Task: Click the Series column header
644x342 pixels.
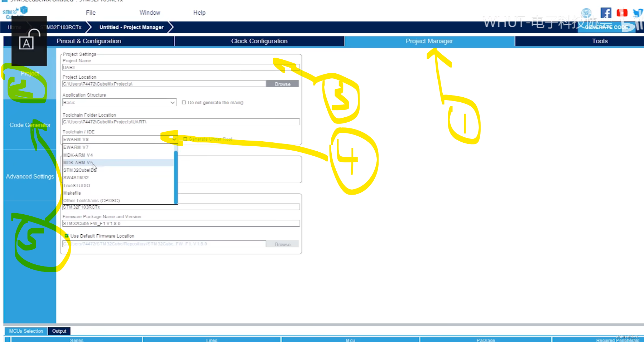Action: pyautogui.click(x=77, y=340)
